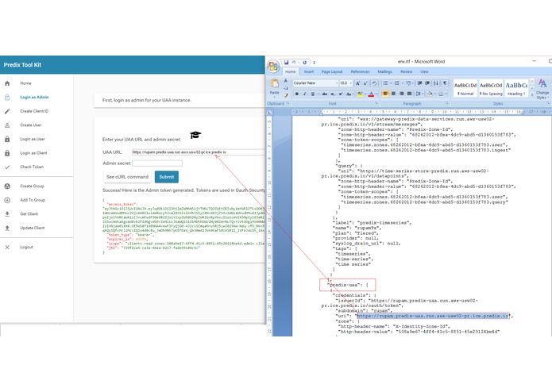Click the tab selector at Word ruler corner
This screenshot has height=392, width=552.
(x=269, y=113)
